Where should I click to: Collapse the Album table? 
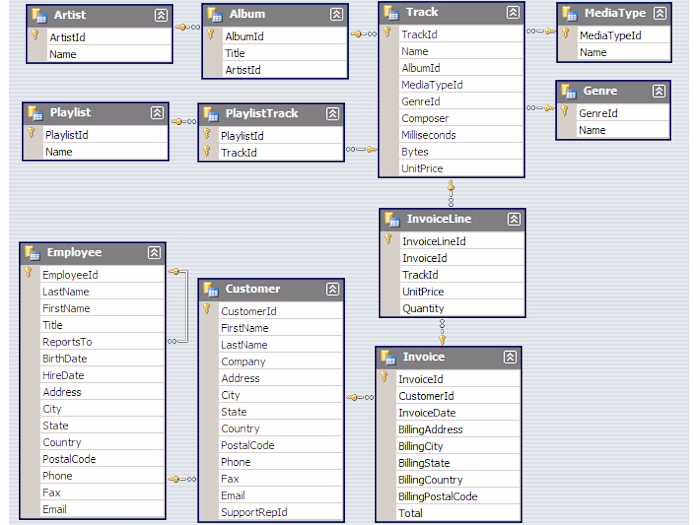pyautogui.click(x=337, y=15)
